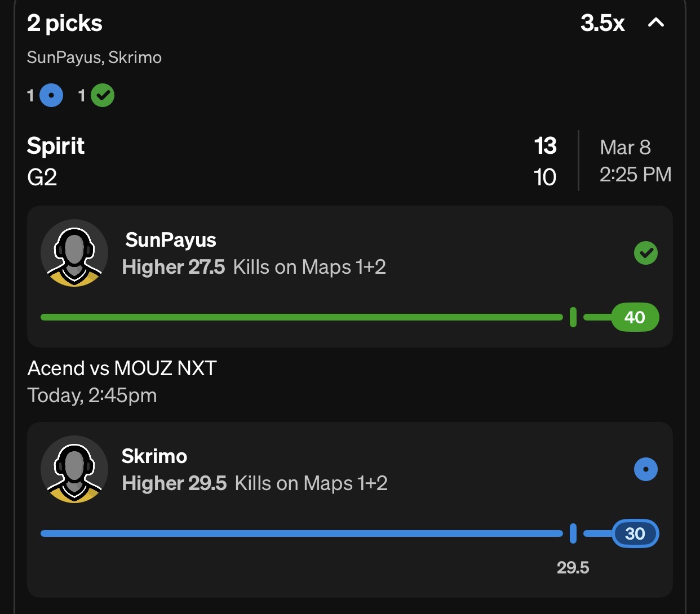Viewport: 700px width, 614px height.
Task: Click the green 40 kills result badge
Action: [635, 317]
